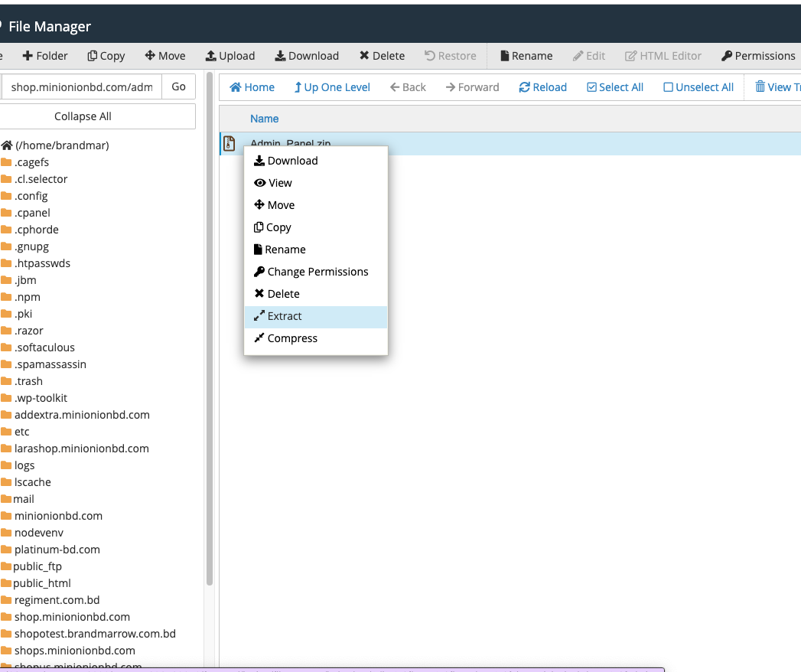The image size is (801, 672).
Task: Click the Upload toolbar icon
Action: click(x=211, y=56)
